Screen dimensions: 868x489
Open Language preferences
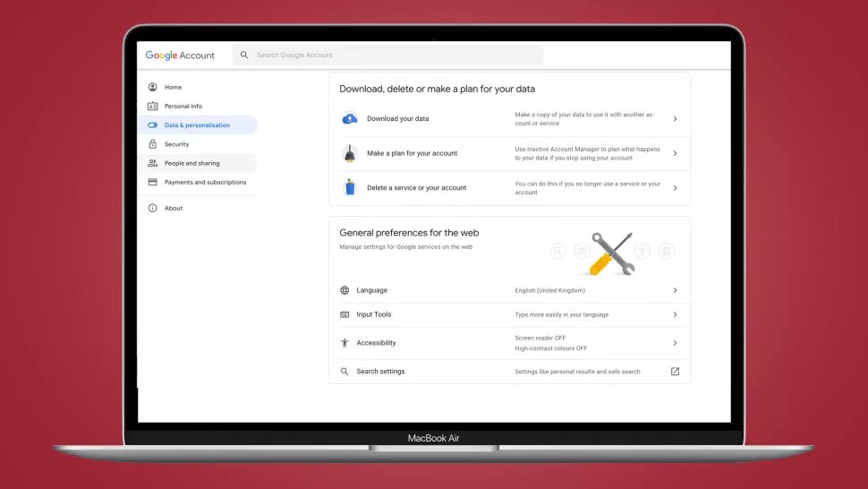pyautogui.click(x=510, y=290)
